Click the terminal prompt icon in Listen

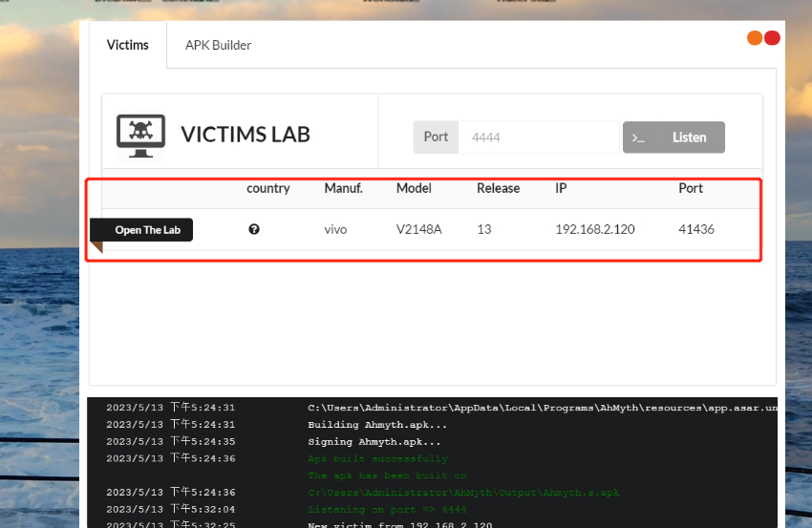click(x=638, y=138)
